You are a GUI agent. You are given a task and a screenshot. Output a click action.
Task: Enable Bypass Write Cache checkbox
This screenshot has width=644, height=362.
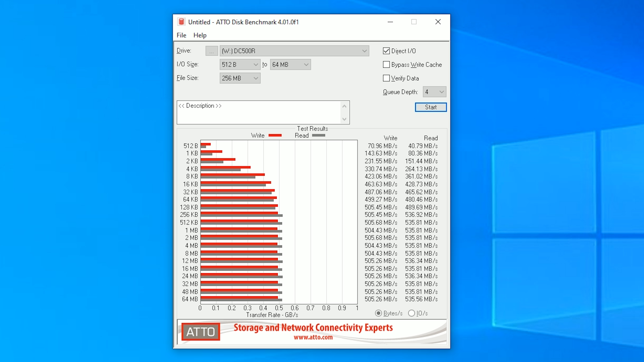click(386, 65)
